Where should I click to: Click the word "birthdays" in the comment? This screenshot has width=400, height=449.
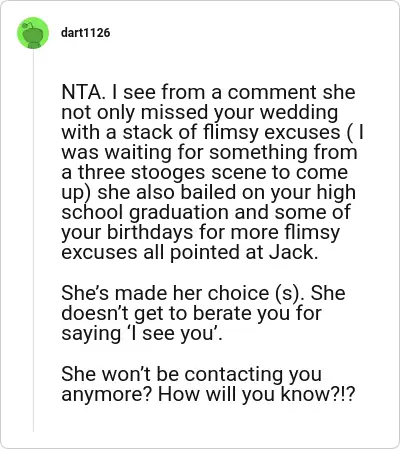pos(150,233)
